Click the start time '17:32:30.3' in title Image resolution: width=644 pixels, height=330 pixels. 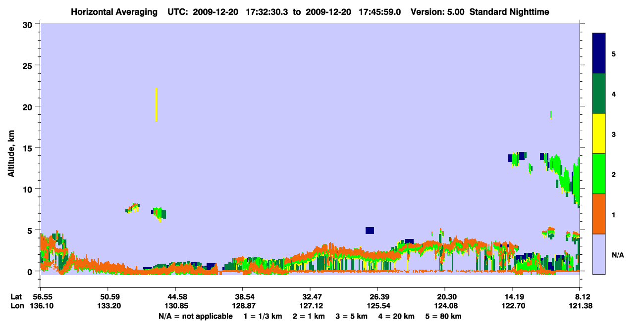(267, 11)
